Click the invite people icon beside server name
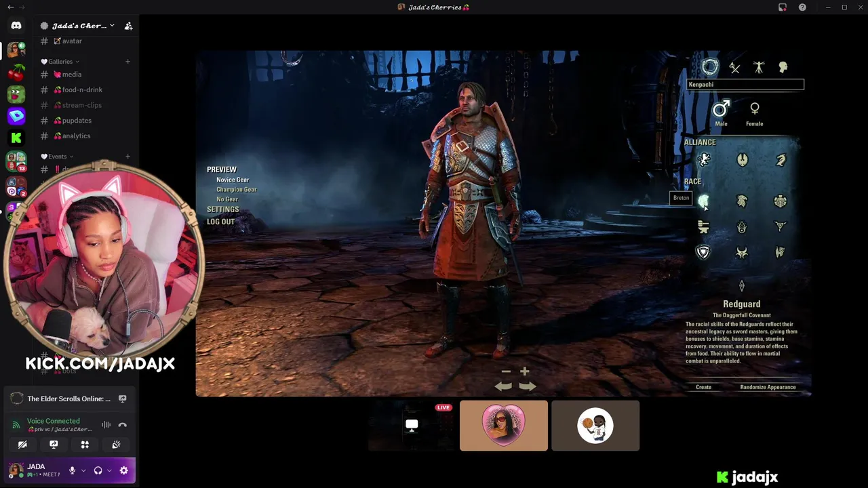This screenshot has height=488, width=868. click(128, 26)
